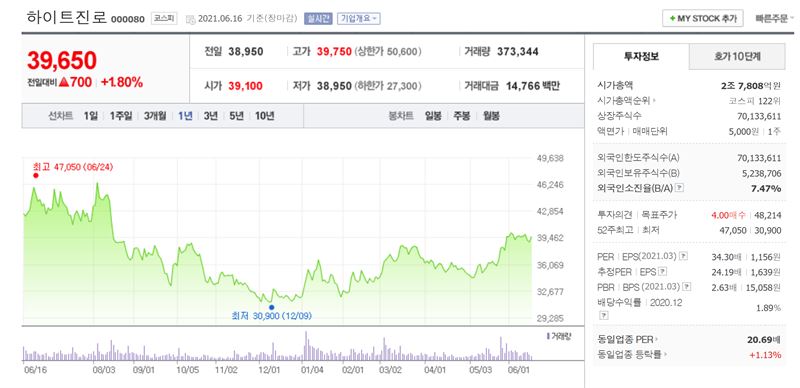Click the 01/04 date label on the chart axis
This screenshot has width=800, height=388.
tap(312, 370)
